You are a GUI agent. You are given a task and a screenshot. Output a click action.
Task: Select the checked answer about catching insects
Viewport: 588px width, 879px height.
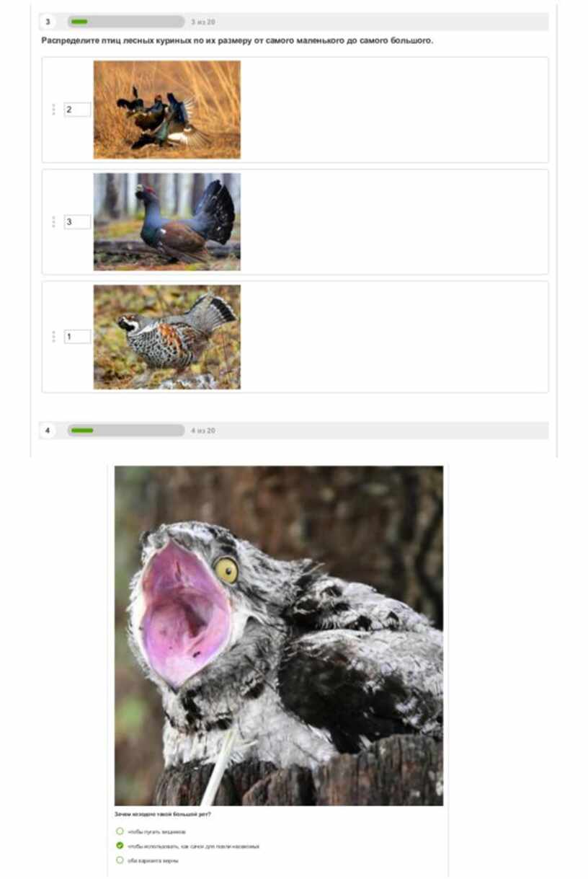click(x=120, y=846)
